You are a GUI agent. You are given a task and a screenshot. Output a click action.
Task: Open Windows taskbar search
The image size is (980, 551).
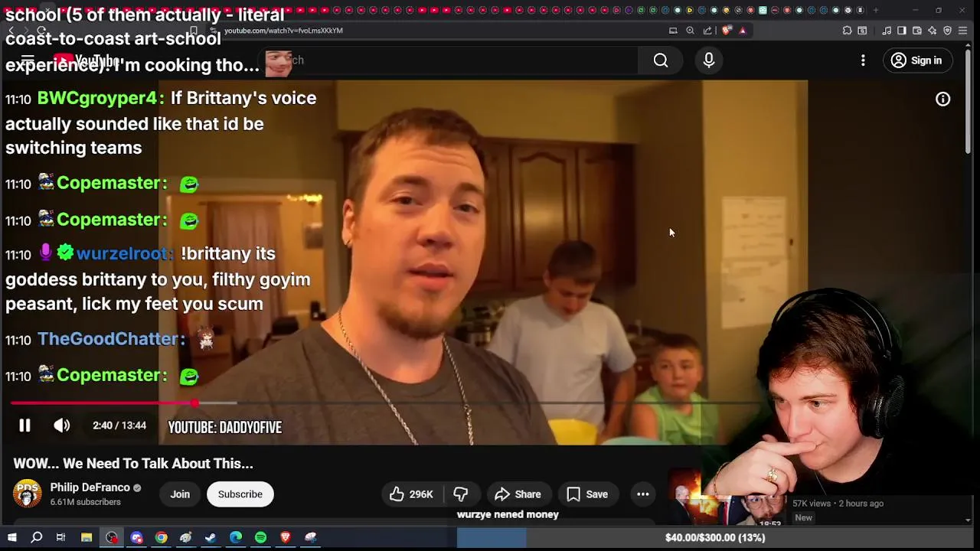coord(36,537)
